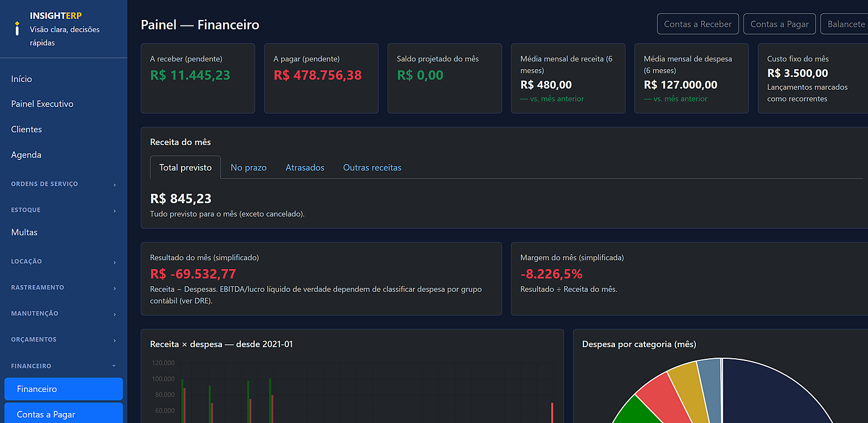Click the Margem do mês (simplificada) label

572,257
